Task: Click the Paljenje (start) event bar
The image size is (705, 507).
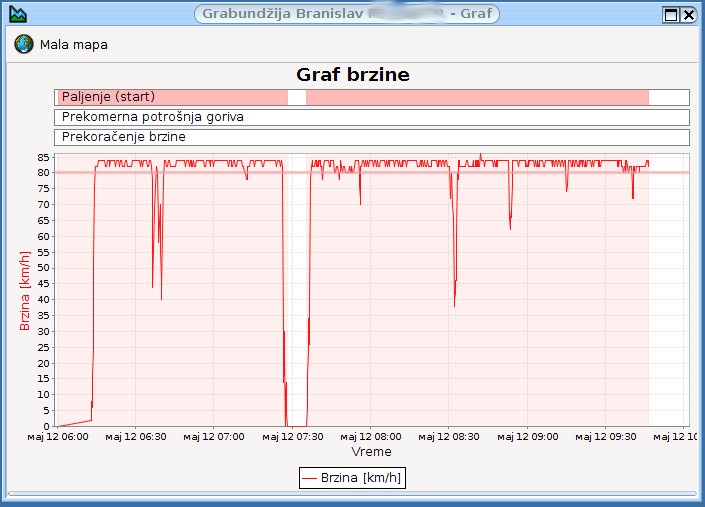Action: 372,97
